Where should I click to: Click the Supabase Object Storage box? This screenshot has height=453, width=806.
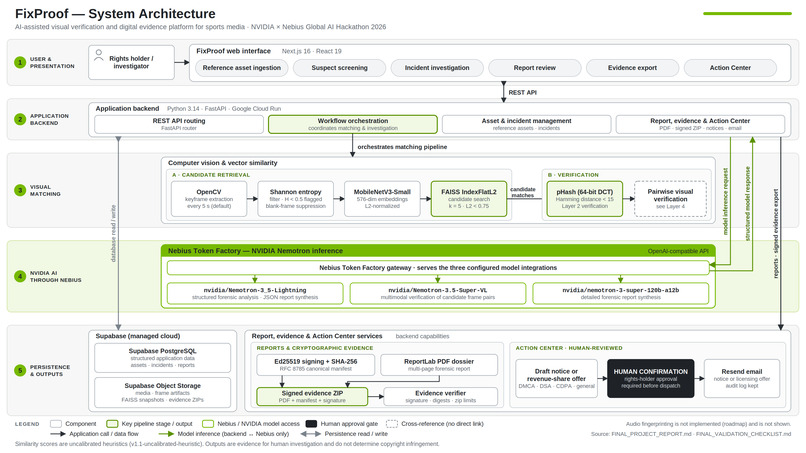pyautogui.click(x=162, y=392)
